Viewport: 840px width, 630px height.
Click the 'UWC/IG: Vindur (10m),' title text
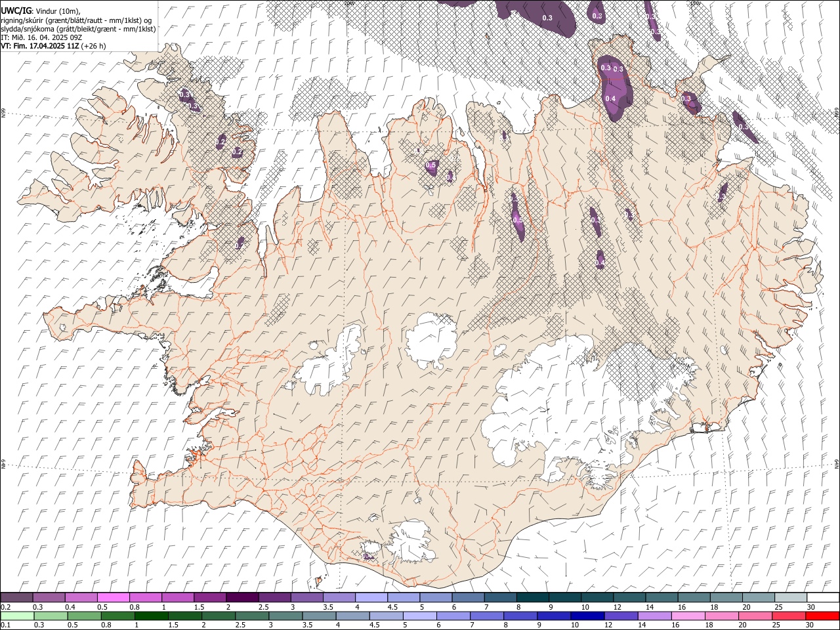(x=41, y=11)
